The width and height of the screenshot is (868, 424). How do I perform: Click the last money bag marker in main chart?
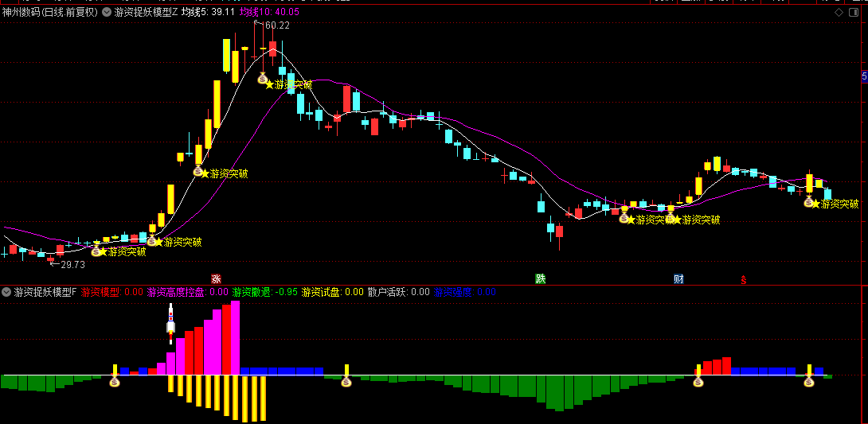[808, 202]
